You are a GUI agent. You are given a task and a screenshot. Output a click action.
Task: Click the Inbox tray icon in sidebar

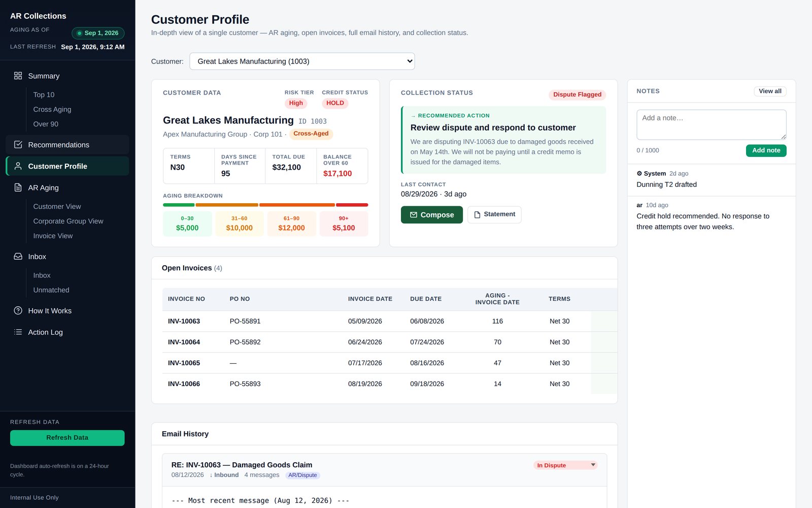(18, 257)
